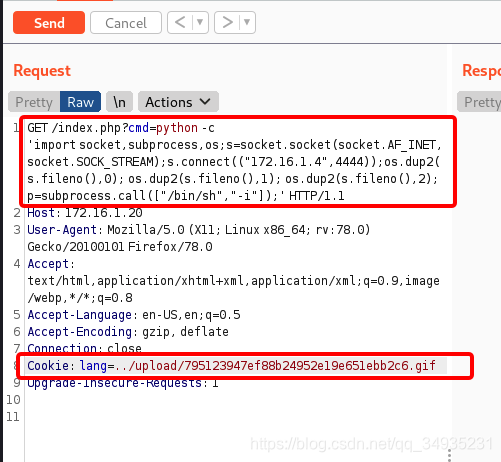Click the Request panel heading
Image resolution: width=501 pixels, height=462 pixels.
click(x=42, y=71)
